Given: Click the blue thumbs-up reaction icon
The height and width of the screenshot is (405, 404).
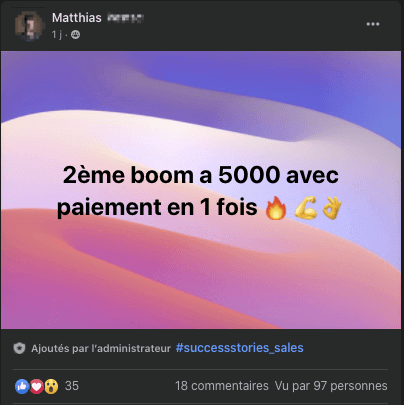Looking at the screenshot, I should pyautogui.click(x=22, y=386).
